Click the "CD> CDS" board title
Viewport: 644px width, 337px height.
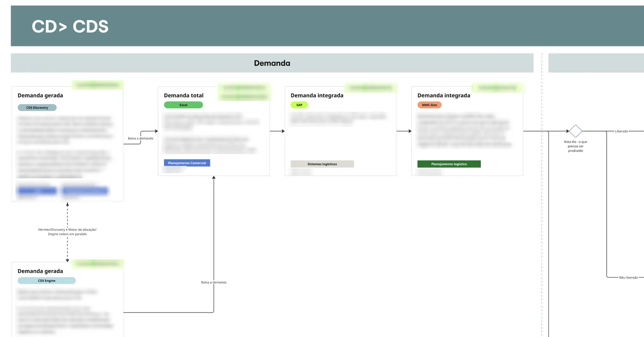pyautogui.click(x=70, y=27)
